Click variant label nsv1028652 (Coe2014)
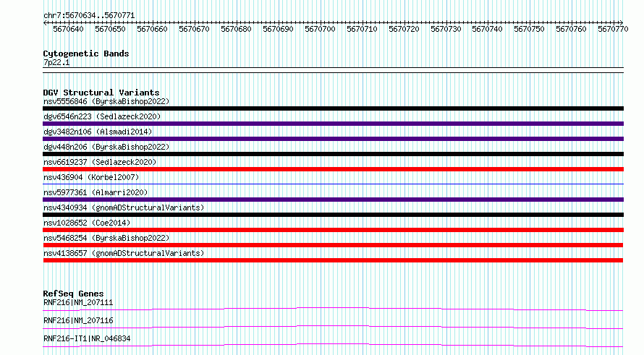 click(x=87, y=223)
